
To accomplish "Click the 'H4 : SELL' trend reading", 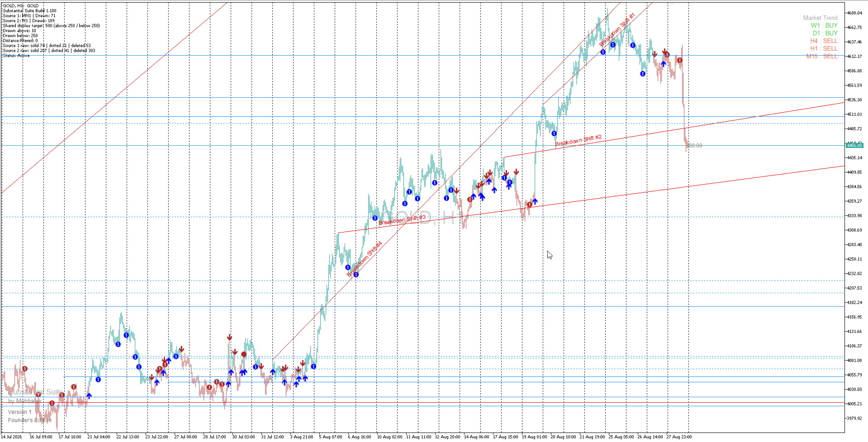I will coord(824,41).
